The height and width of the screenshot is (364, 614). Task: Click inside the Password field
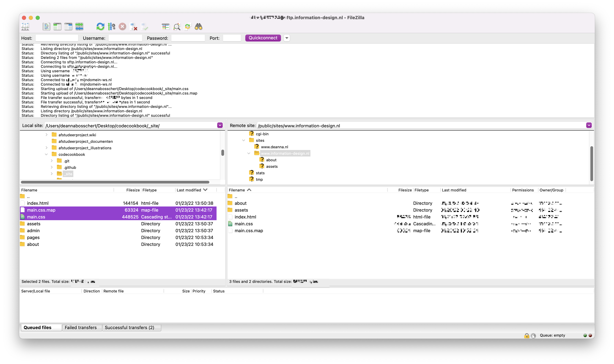point(188,38)
